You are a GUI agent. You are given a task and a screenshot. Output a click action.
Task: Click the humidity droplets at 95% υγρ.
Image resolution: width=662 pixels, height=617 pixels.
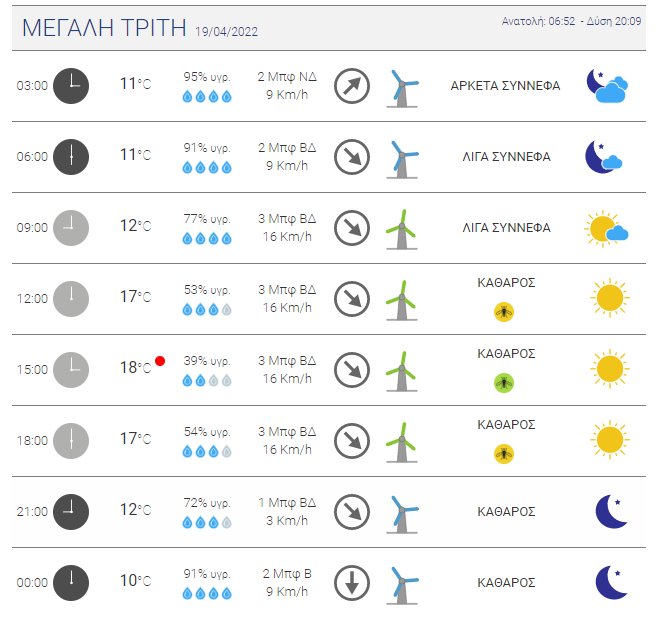(207, 97)
